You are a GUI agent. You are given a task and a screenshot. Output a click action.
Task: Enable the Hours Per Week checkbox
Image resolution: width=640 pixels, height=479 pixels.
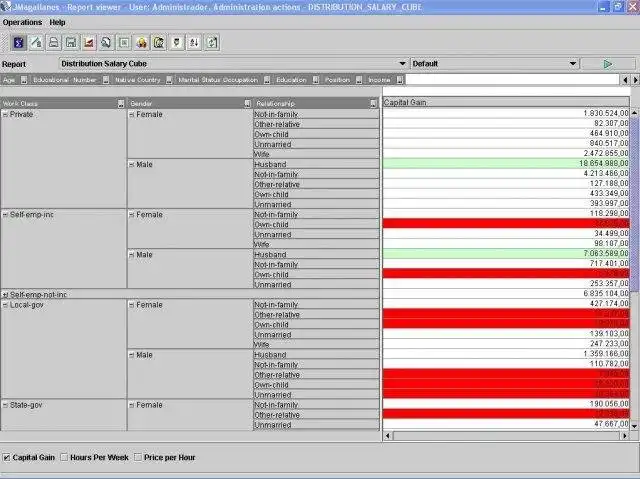pyautogui.click(x=64, y=458)
